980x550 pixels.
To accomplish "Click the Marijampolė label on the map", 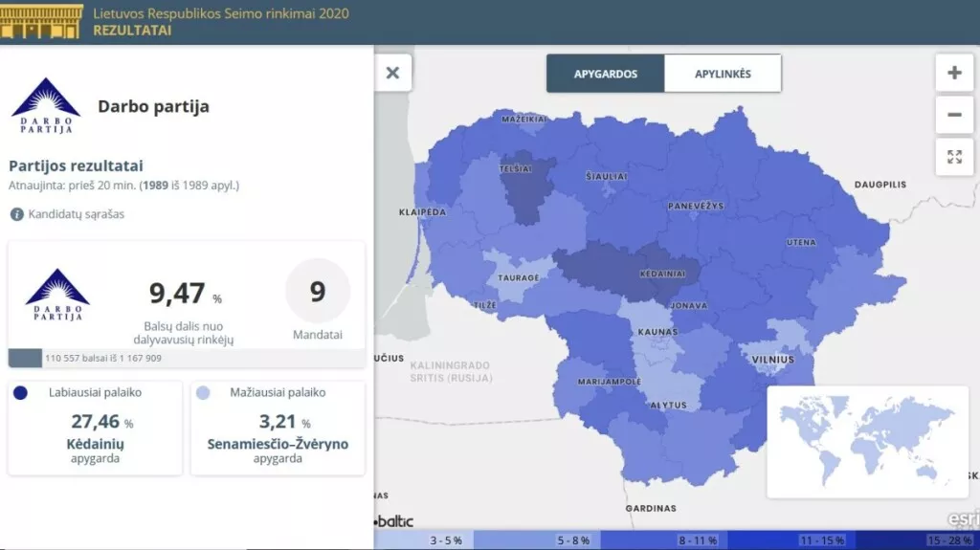I will click(x=610, y=382).
